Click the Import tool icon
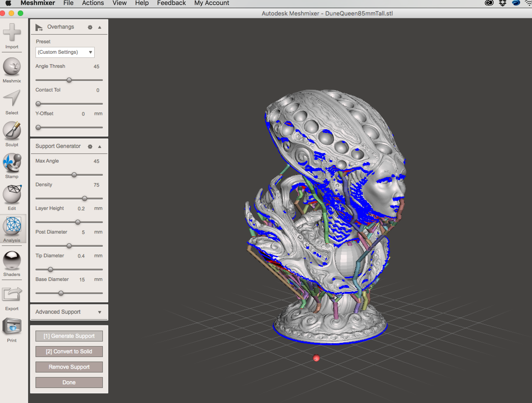This screenshot has width=532, height=403. [12, 32]
